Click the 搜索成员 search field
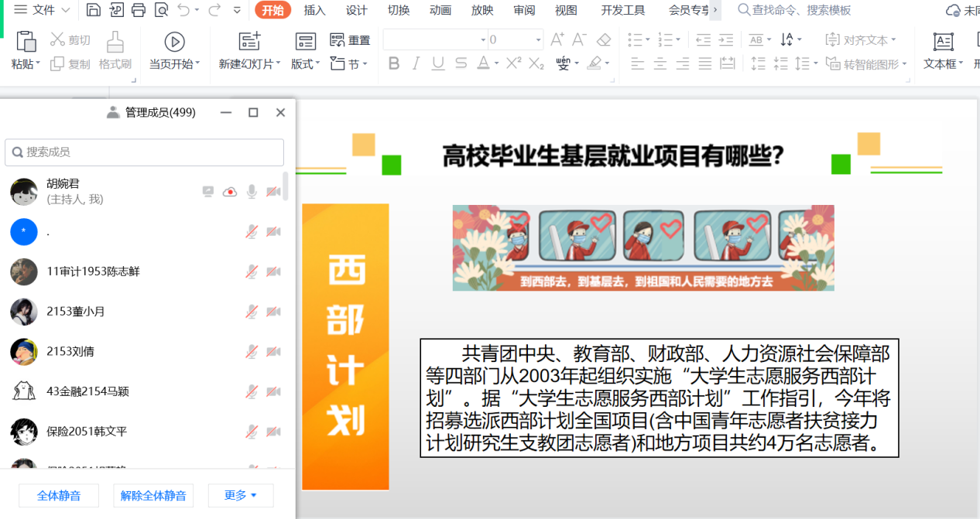 (145, 152)
